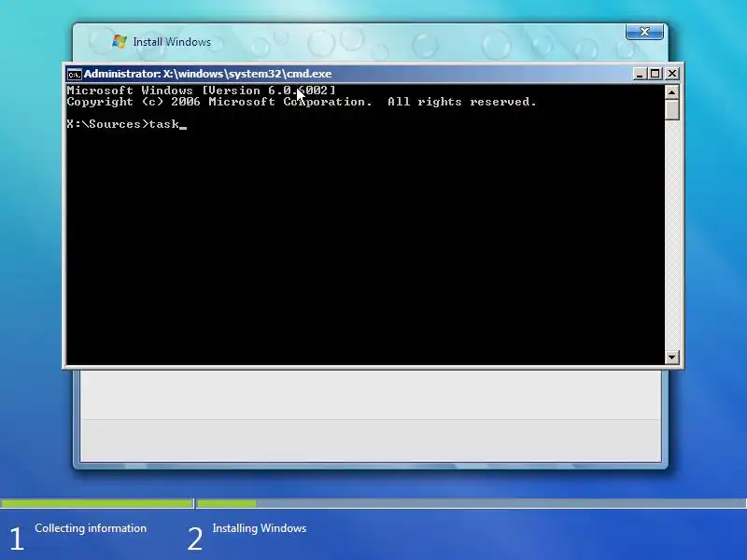Viewport: 747px width, 560px height.
Task: Click the step number 1 at the bottom
Action: [16, 539]
